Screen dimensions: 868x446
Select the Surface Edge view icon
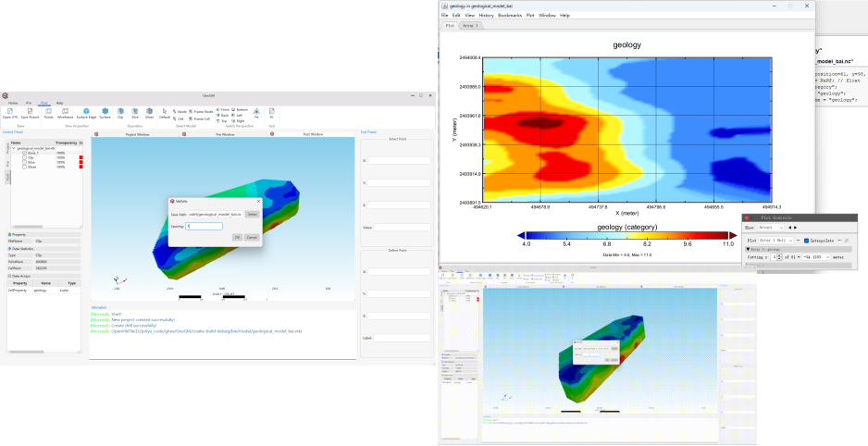click(x=87, y=113)
